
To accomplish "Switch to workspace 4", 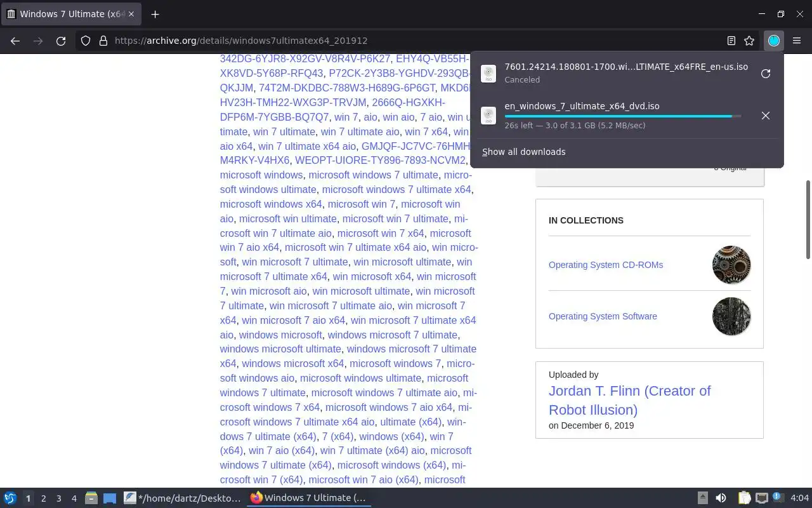I will pos(74,498).
